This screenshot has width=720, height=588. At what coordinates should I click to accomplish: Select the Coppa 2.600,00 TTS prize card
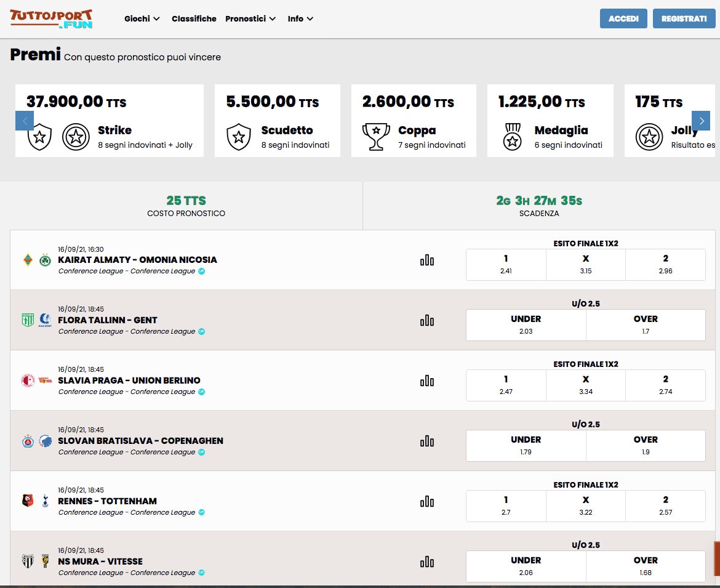pyautogui.click(x=414, y=120)
